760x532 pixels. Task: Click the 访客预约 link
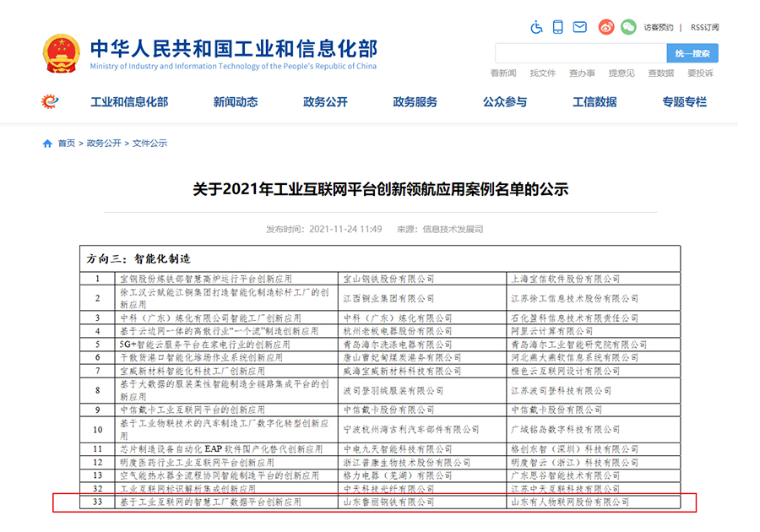pos(659,27)
